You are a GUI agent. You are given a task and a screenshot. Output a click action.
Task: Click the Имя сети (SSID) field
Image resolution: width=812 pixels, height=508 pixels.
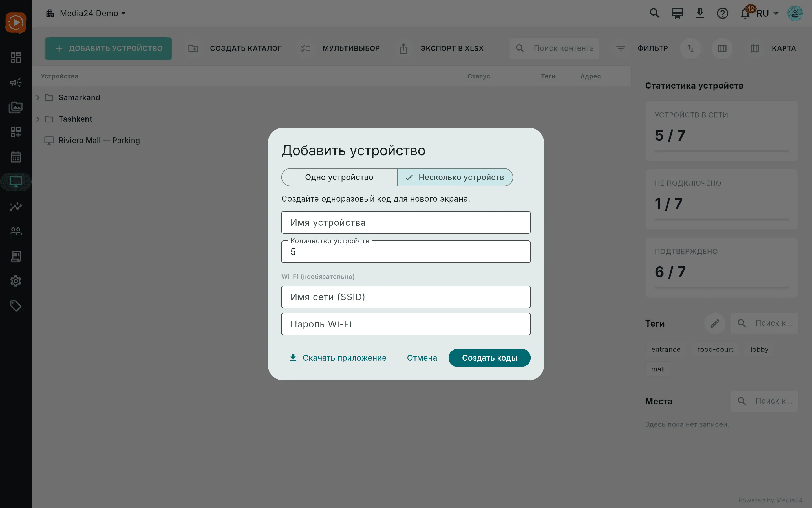[406, 297]
